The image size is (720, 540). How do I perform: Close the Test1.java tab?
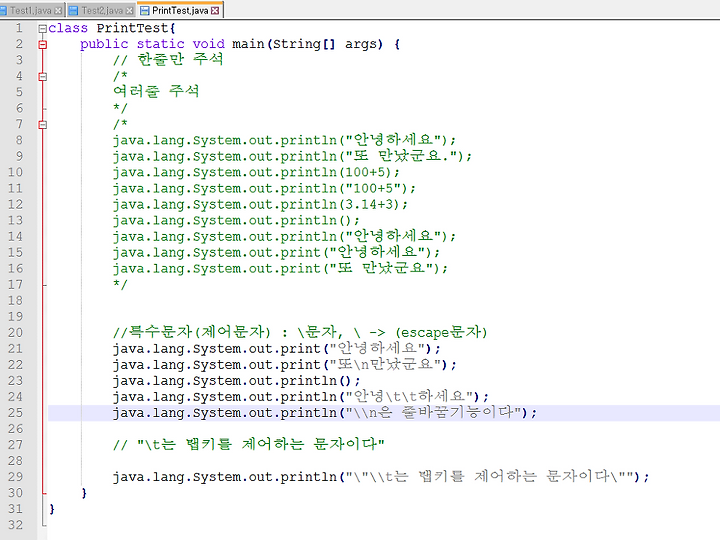[x=58, y=11]
